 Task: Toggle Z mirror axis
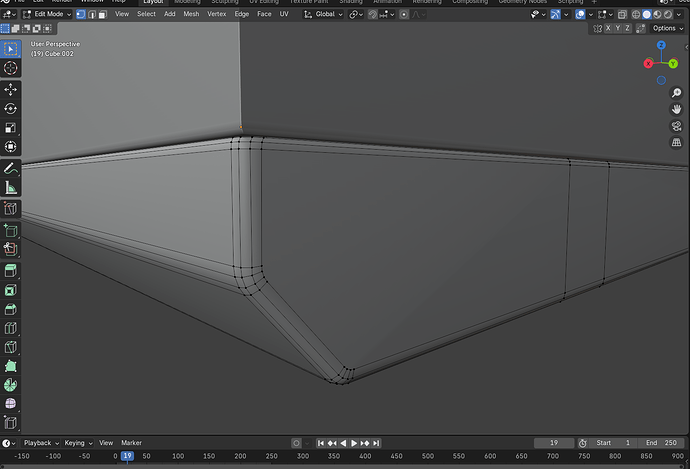tap(627, 28)
